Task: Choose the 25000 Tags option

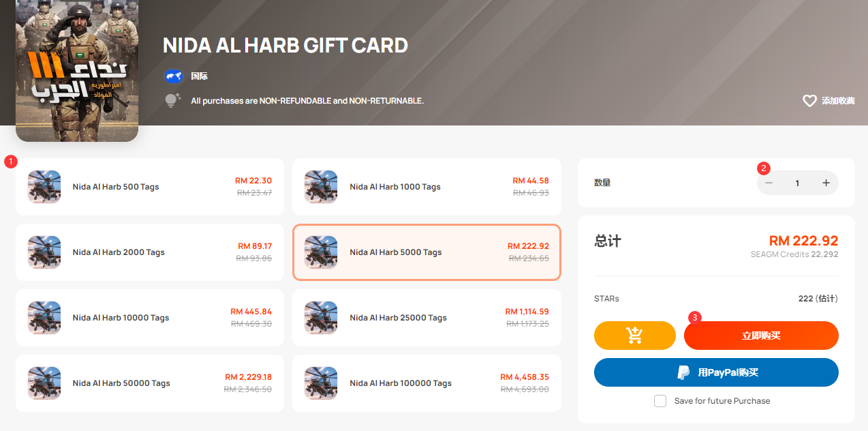Action: 427,318
